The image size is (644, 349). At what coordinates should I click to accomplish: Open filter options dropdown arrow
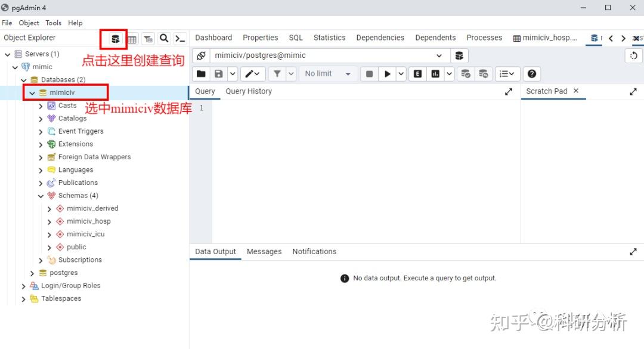[x=291, y=73]
